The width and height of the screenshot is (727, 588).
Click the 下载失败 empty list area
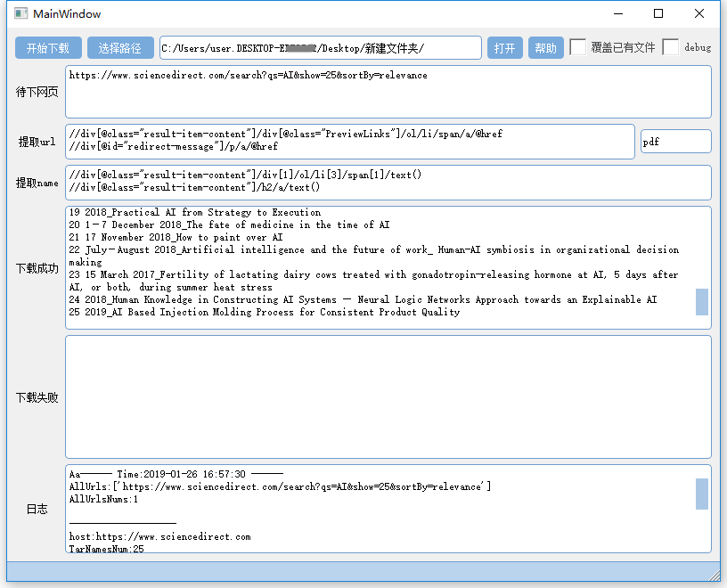point(388,396)
